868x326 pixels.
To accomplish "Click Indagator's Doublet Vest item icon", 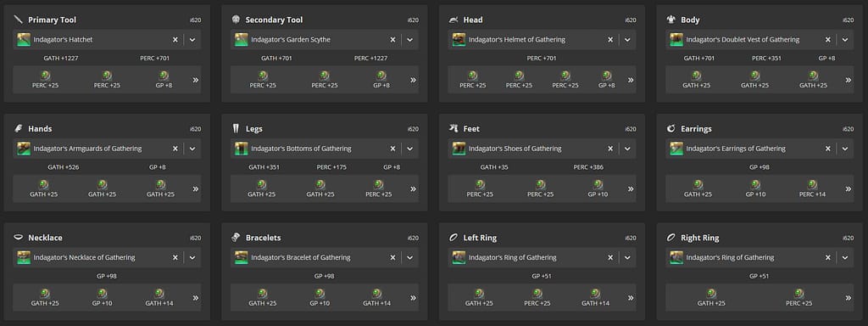I will pos(676,40).
